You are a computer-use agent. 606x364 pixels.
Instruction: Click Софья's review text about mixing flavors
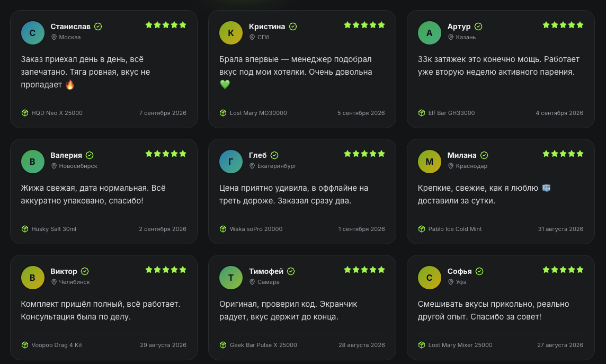click(x=494, y=310)
